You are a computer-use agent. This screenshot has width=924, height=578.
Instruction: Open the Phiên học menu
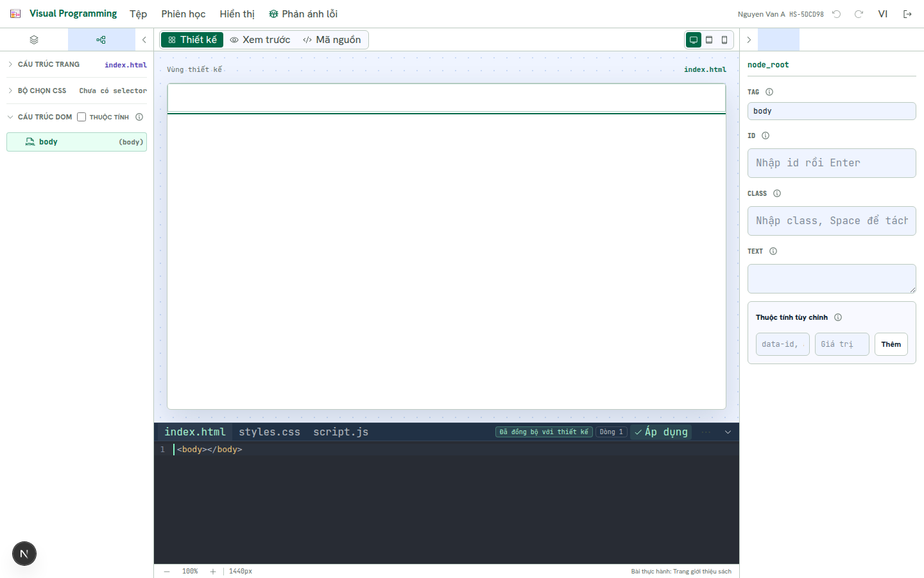pos(184,14)
